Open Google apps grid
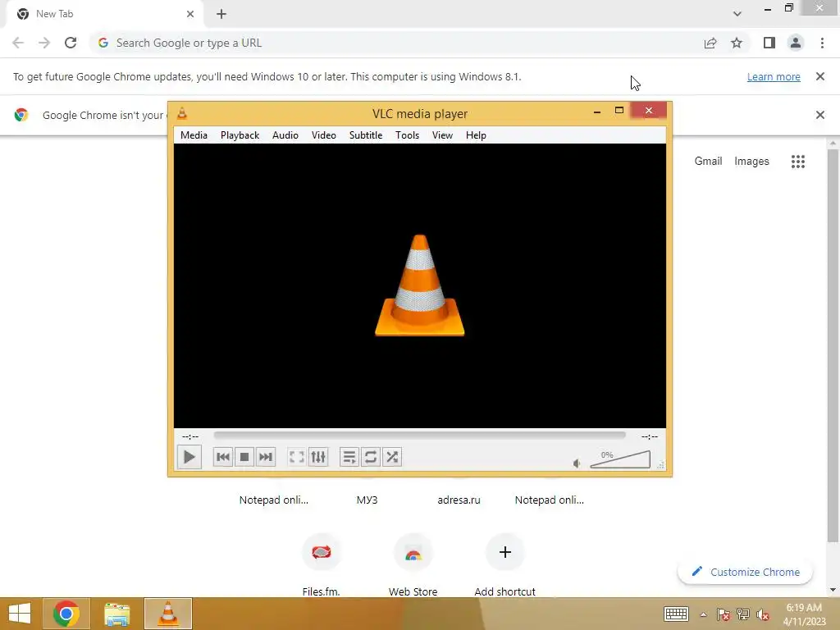Viewport: 840px width, 630px height. click(x=798, y=162)
